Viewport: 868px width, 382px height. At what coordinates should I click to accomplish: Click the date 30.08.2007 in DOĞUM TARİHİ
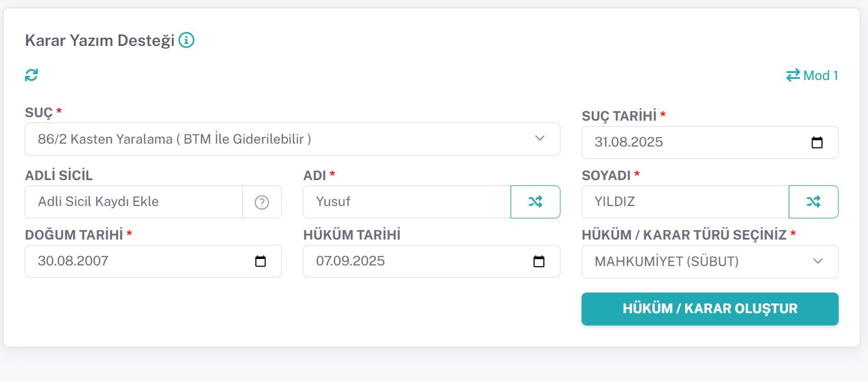pyautogui.click(x=73, y=261)
